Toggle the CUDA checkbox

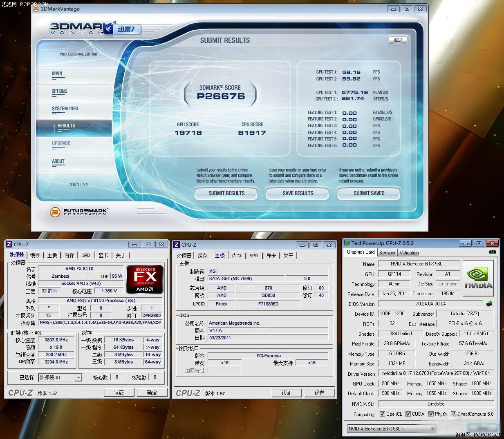408,414
